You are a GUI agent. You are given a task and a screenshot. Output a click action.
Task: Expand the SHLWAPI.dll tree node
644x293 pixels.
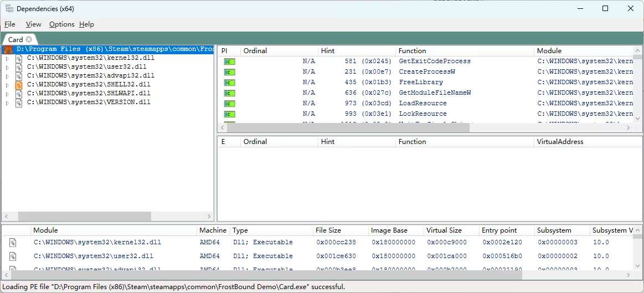[x=7, y=94]
